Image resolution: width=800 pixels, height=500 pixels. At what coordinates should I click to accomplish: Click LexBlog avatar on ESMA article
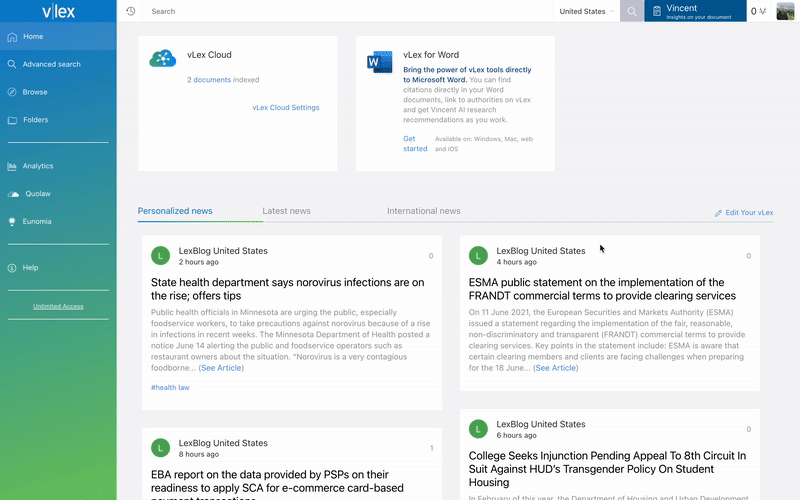coord(478,256)
